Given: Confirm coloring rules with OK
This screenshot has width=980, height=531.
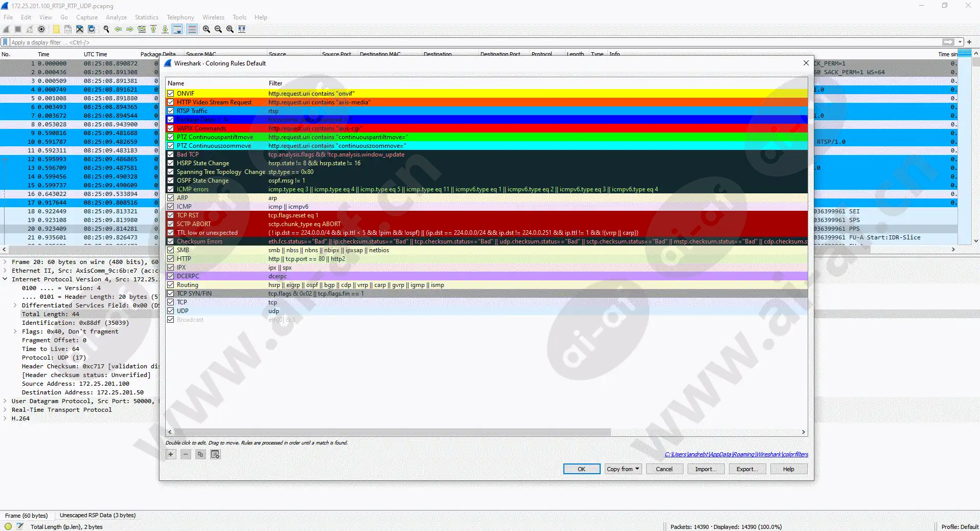Looking at the screenshot, I should [582, 469].
